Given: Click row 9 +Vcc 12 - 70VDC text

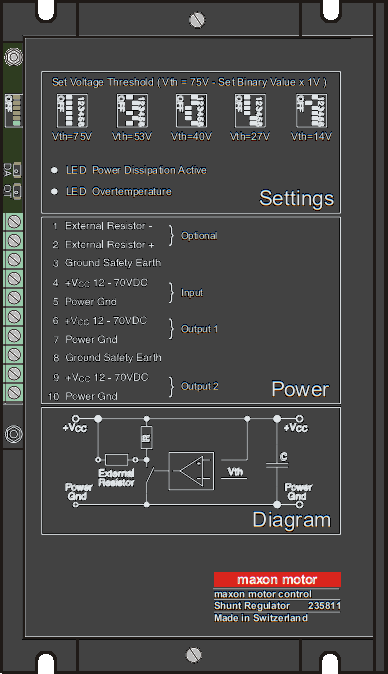Looking at the screenshot, I should point(107,377).
